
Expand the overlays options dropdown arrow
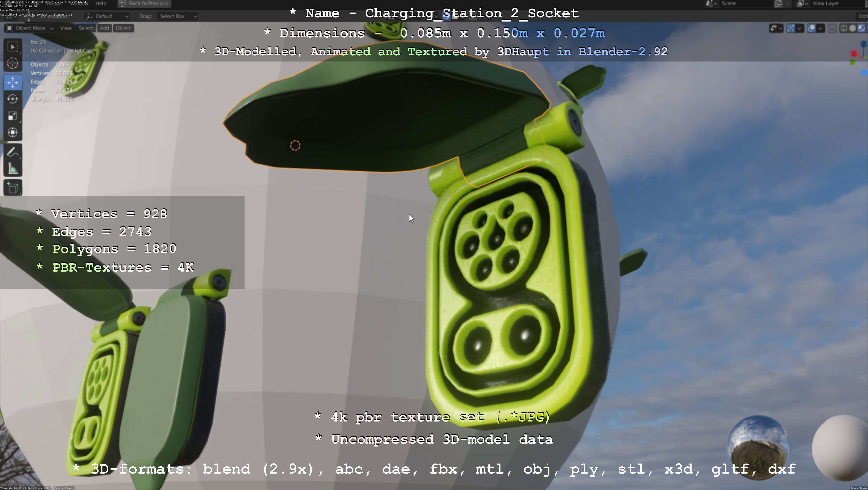(x=820, y=28)
